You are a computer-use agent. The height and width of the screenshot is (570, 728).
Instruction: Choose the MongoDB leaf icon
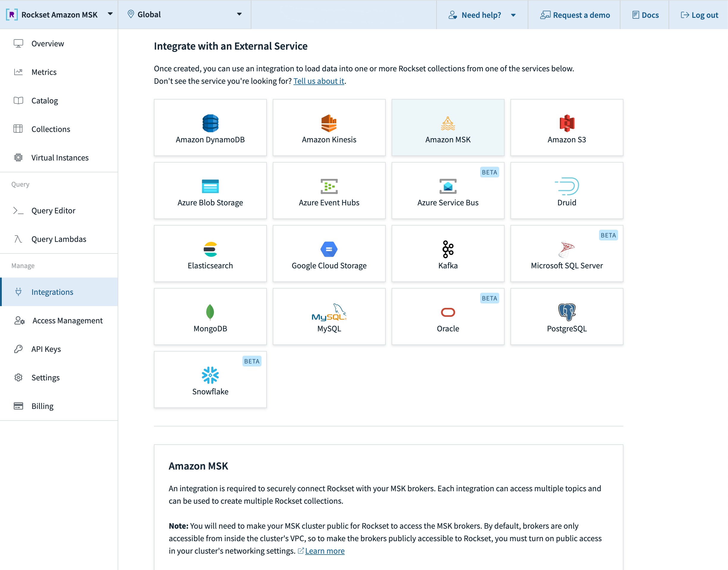[210, 312]
